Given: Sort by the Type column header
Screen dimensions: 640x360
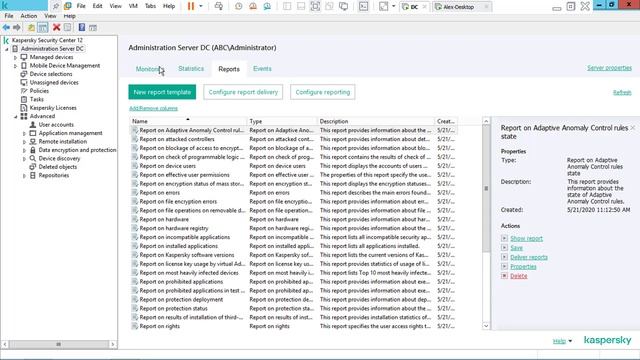Looking at the screenshot, I should click(282, 121).
